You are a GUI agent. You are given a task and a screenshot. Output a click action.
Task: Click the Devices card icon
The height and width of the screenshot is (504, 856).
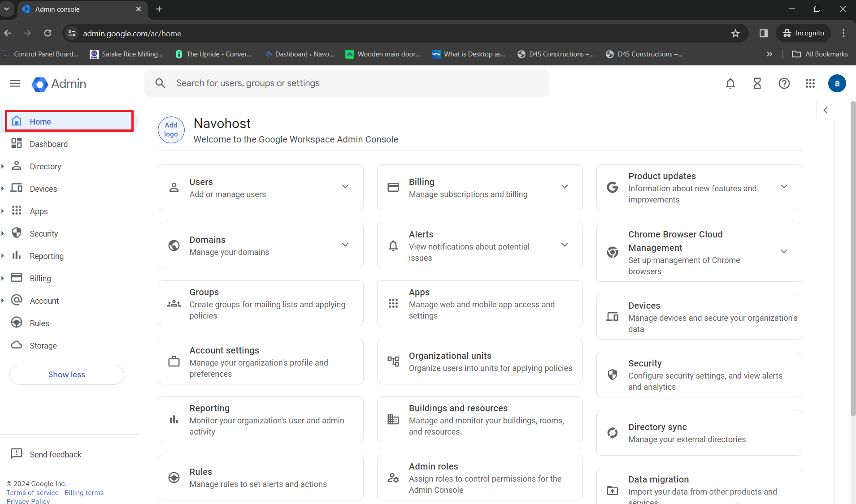(x=613, y=317)
